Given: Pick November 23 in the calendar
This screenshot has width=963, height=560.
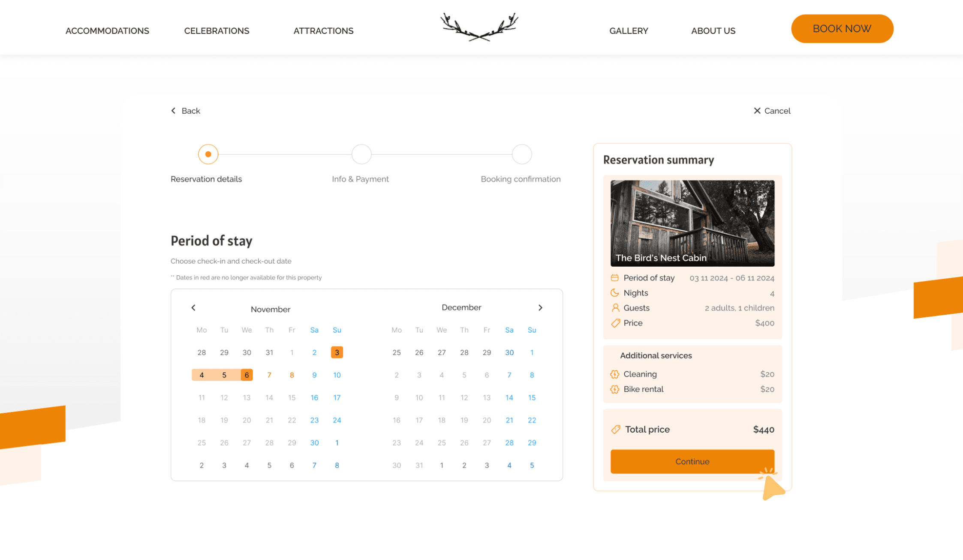Looking at the screenshot, I should point(314,420).
